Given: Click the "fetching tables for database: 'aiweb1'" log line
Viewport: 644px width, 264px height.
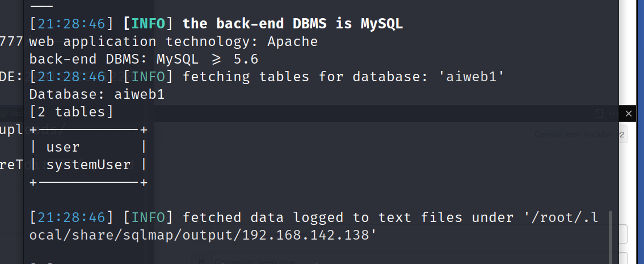Looking at the screenshot, I should point(343,77).
